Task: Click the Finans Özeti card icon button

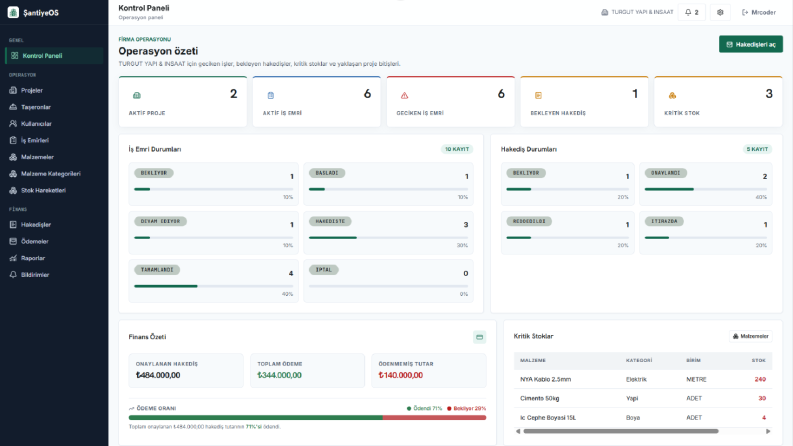Action: (x=479, y=337)
